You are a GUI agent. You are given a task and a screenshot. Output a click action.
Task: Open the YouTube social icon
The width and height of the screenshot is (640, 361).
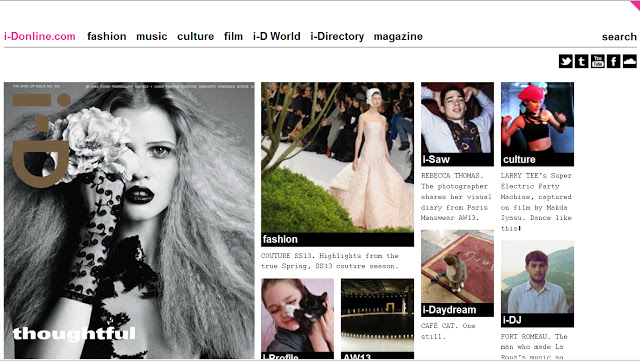598,61
